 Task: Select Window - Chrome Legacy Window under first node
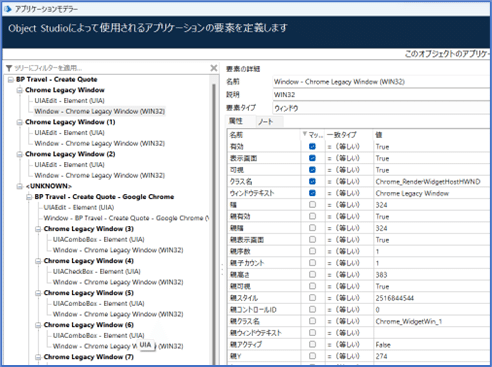point(99,111)
